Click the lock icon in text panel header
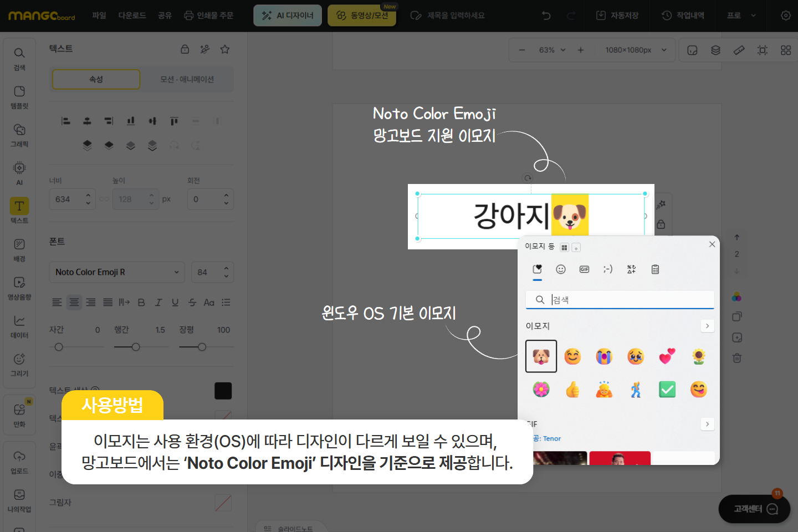 click(x=185, y=49)
